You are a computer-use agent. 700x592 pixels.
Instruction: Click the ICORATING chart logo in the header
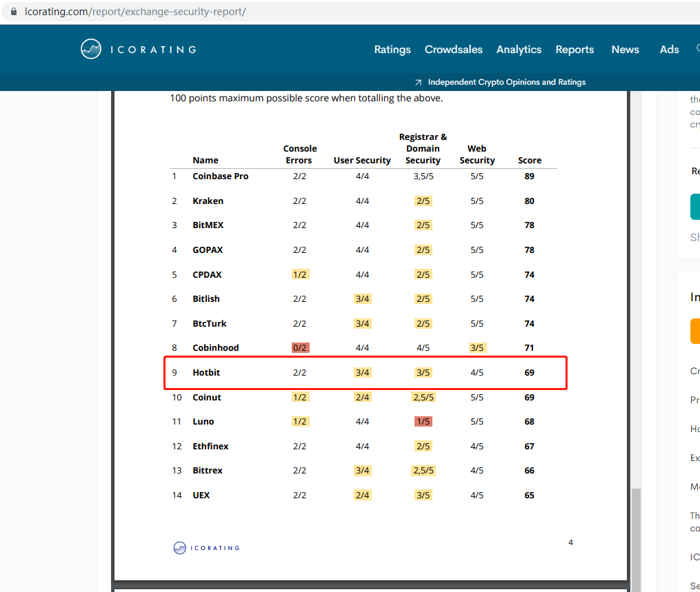click(x=91, y=49)
